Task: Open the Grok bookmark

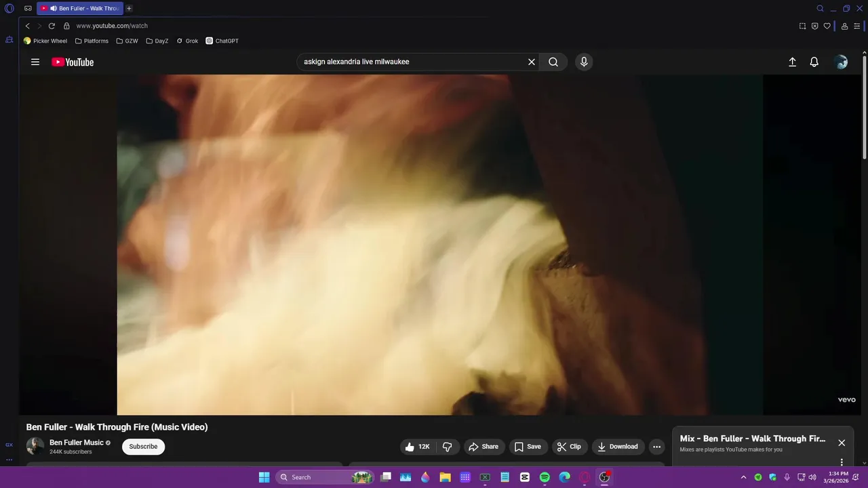Action: (187, 41)
